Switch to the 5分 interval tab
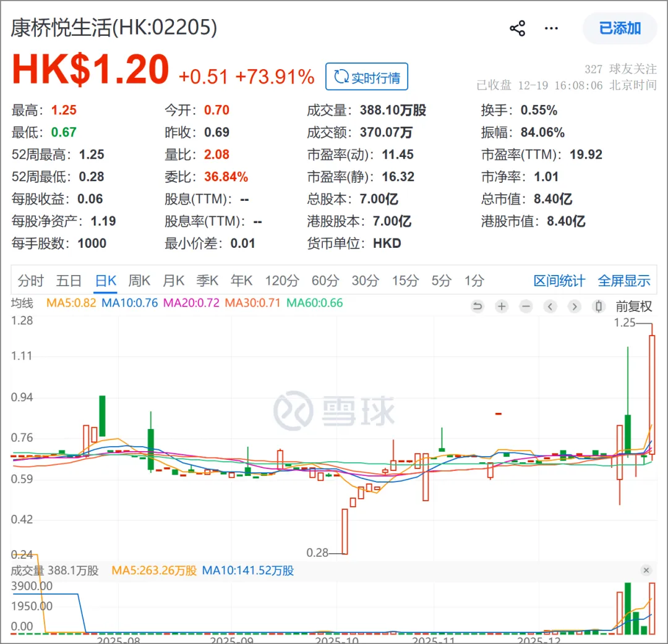The height and width of the screenshot is (644, 668). tap(442, 281)
